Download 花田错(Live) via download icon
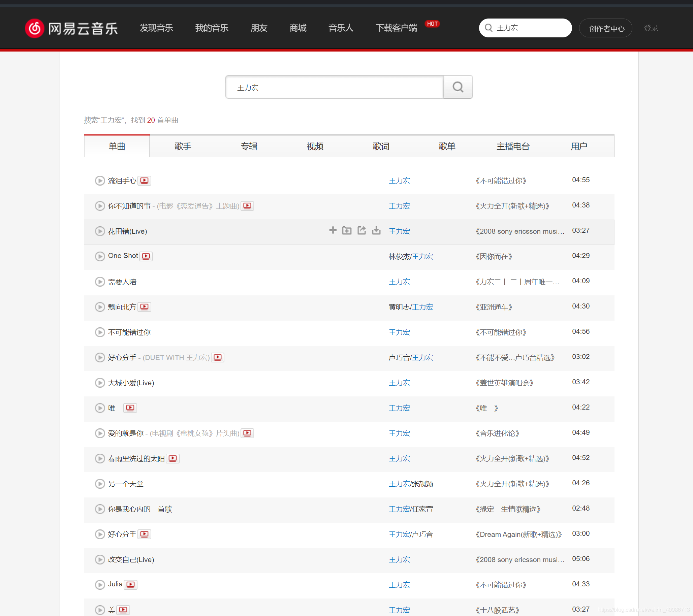The width and height of the screenshot is (693, 616). click(376, 230)
